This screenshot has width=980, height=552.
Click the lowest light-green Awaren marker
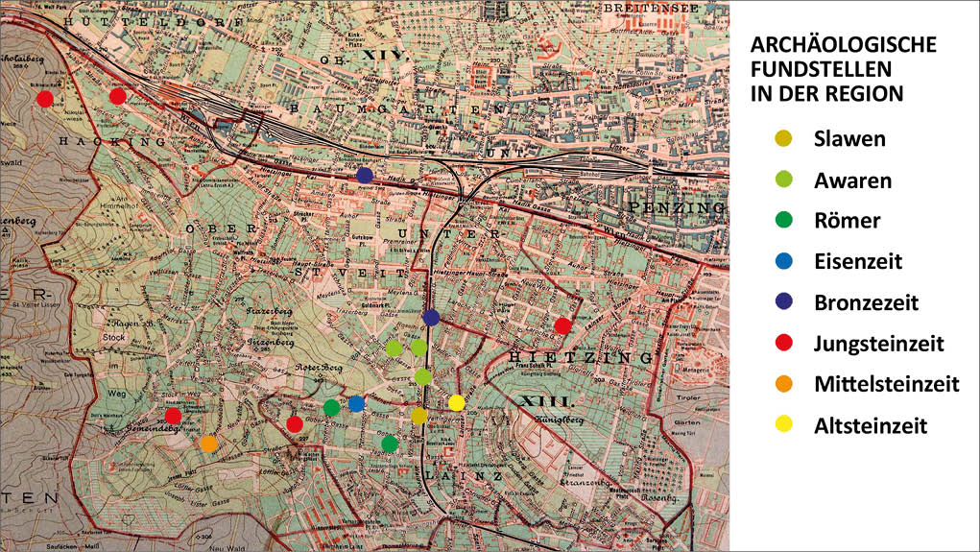tap(423, 377)
